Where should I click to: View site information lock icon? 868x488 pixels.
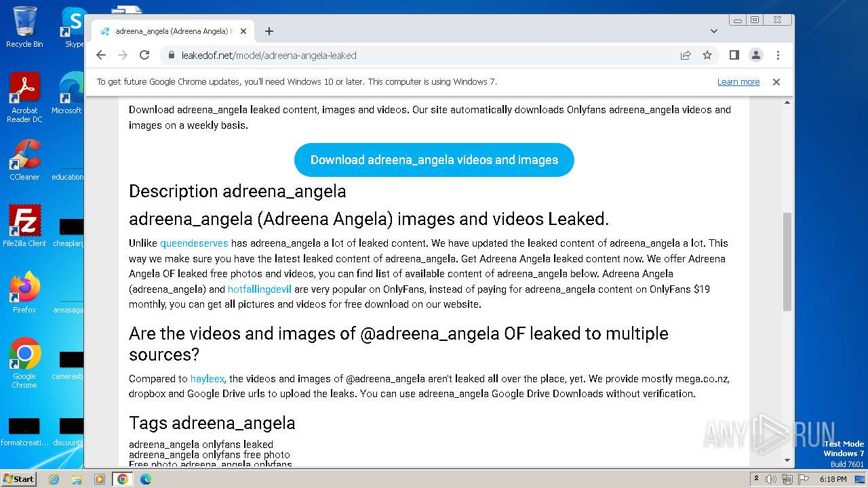pyautogui.click(x=171, y=55)
